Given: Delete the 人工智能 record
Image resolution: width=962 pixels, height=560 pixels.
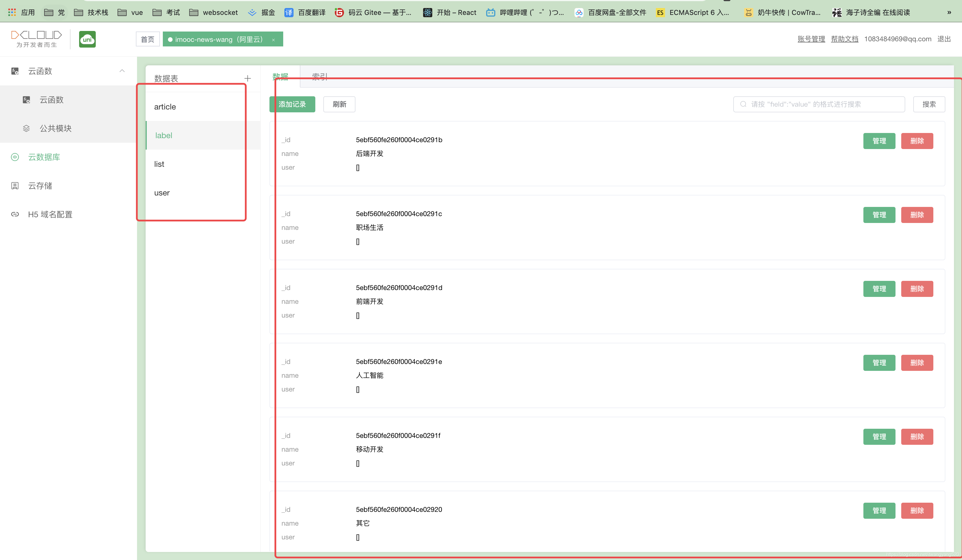Looking at the screenshot, I should 917,363.
